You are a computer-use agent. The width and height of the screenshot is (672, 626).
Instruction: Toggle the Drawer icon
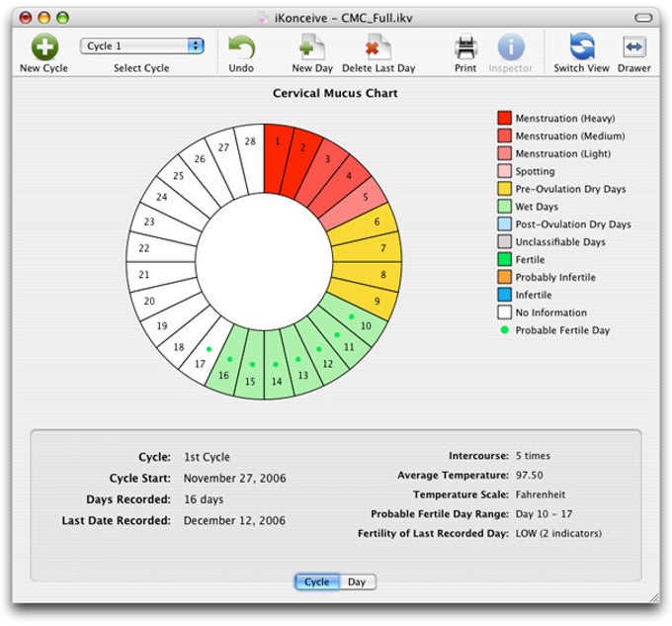[633, 46]
